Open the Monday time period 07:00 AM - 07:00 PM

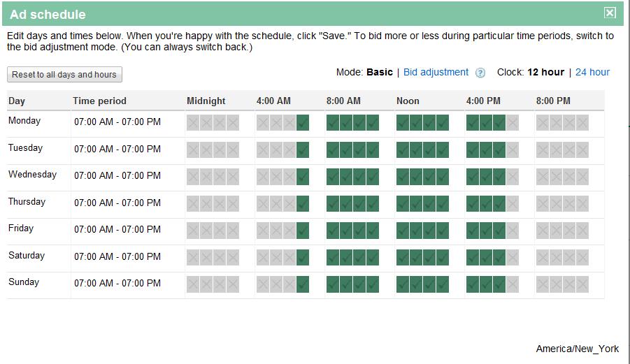point(117,122)
